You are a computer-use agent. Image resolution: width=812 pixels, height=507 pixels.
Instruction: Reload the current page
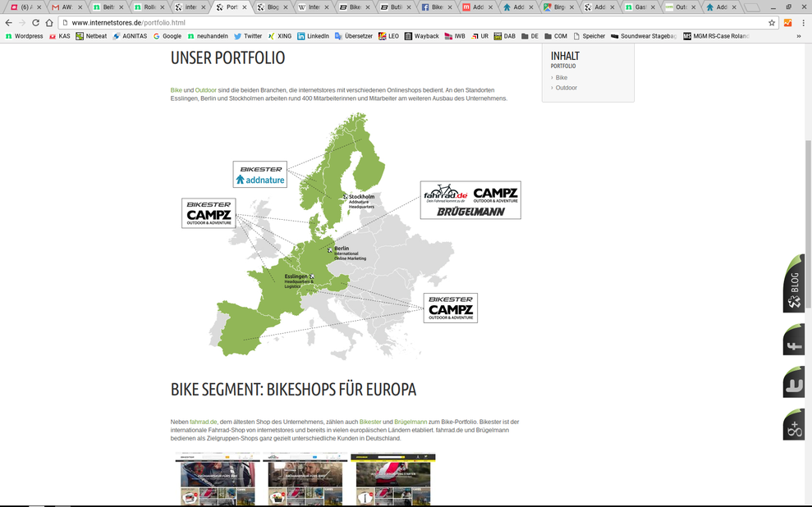point(36,23)
